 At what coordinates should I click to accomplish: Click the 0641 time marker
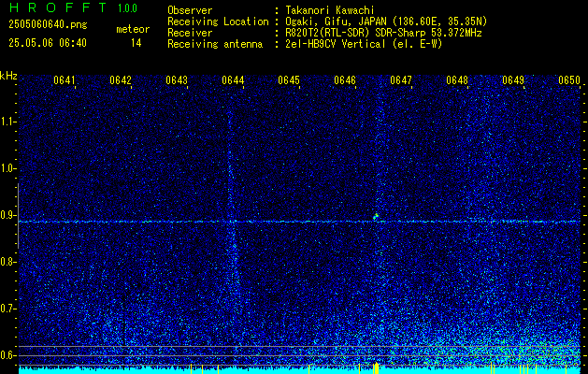(x=65, y=80)
